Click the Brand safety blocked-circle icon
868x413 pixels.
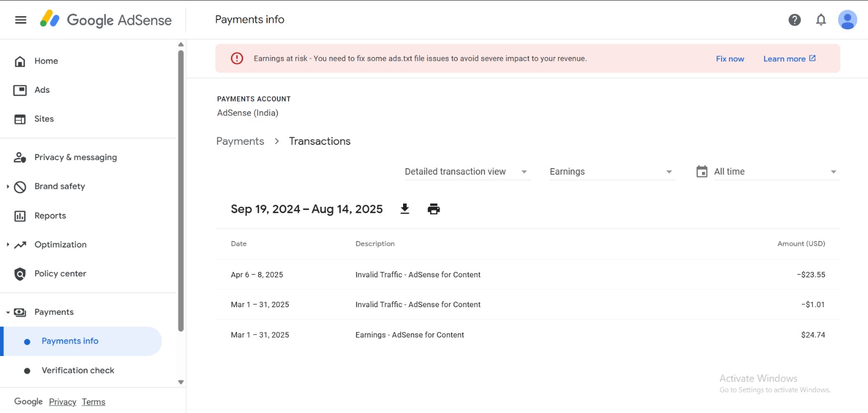pyautogui.click(x=20, y=187)
